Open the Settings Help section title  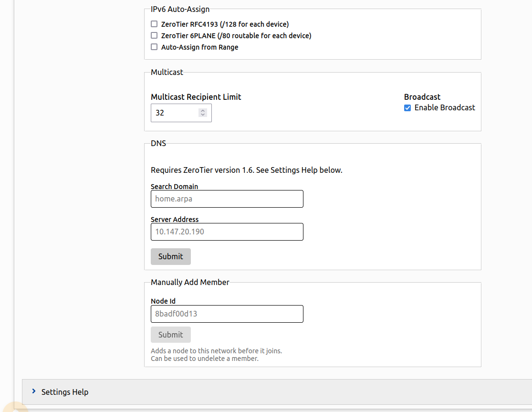(65, 392)
